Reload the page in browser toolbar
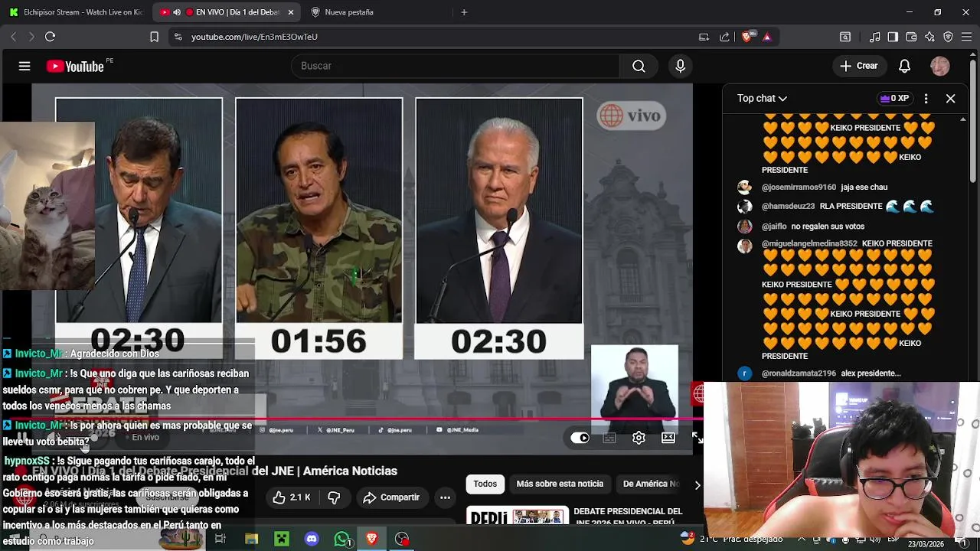Image resolution: width=980 pixels, height=551 pixels. click(x=50, y=37)
